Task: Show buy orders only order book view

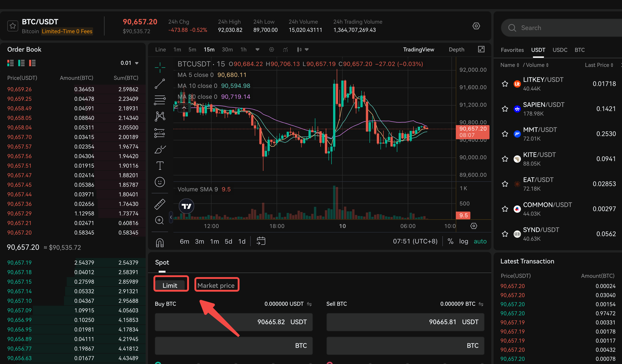Action: (x=21, y=63)
